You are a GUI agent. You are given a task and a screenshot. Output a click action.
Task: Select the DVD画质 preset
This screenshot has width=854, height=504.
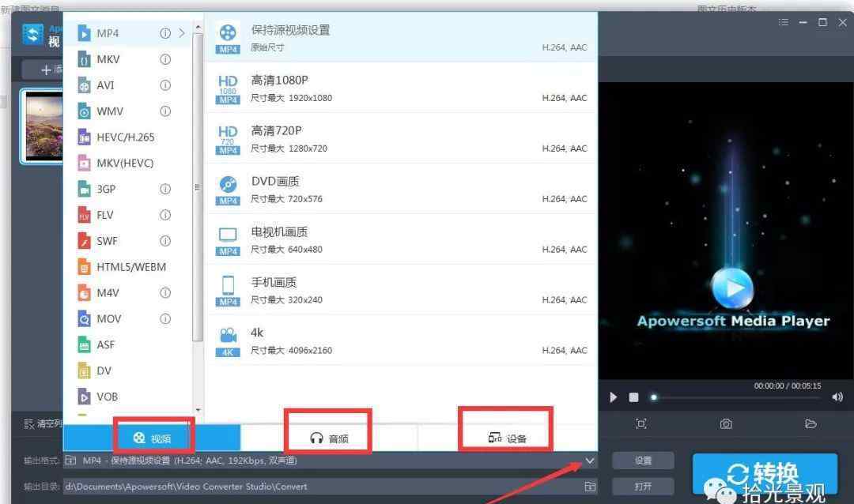click(402, 190)
